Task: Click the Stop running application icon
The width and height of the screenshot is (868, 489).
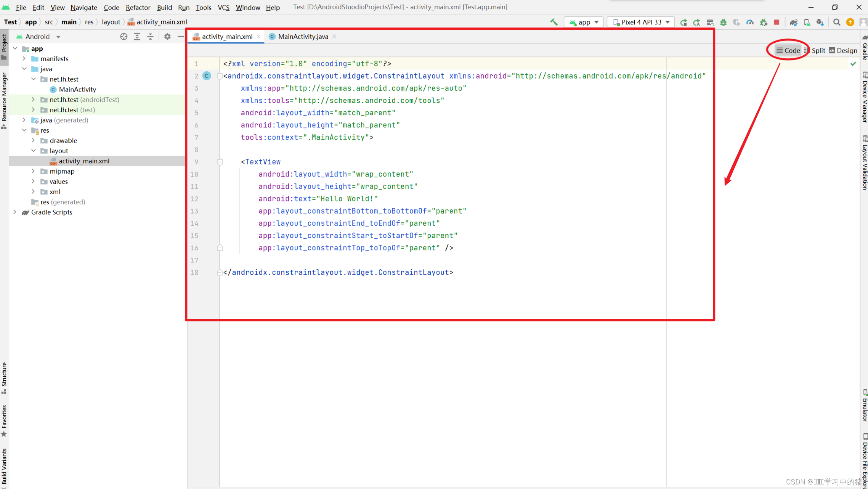Action: coord(776,23)
